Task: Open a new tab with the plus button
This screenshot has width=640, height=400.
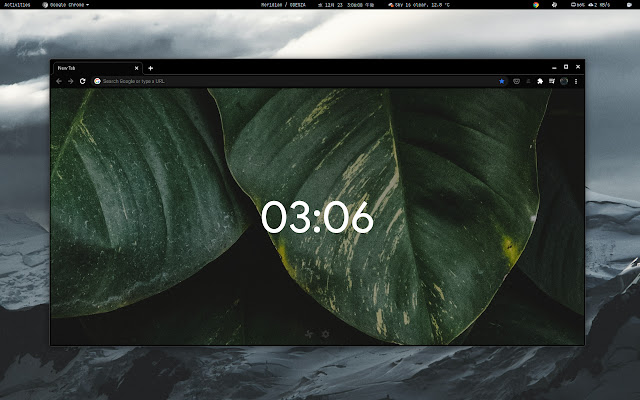Action: pyautogui.click(x=151, y=67)
